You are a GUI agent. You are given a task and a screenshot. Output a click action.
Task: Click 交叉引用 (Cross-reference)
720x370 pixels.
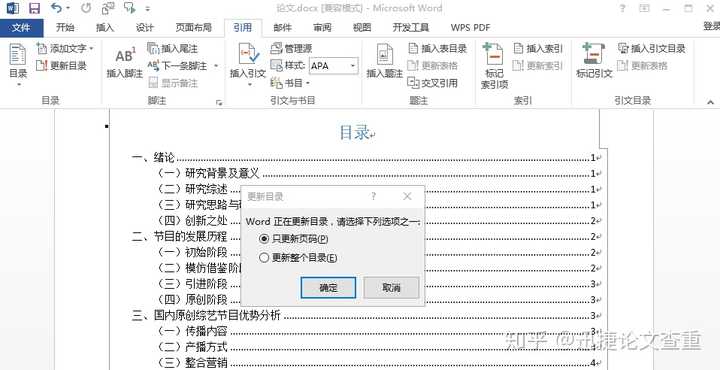point(433,83)
